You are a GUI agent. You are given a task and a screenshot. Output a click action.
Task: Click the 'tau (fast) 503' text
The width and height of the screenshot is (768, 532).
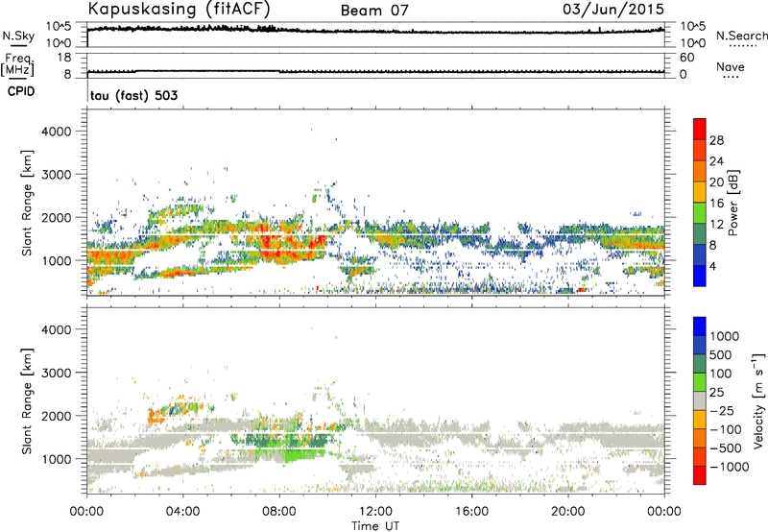click(x=133, y=95)
